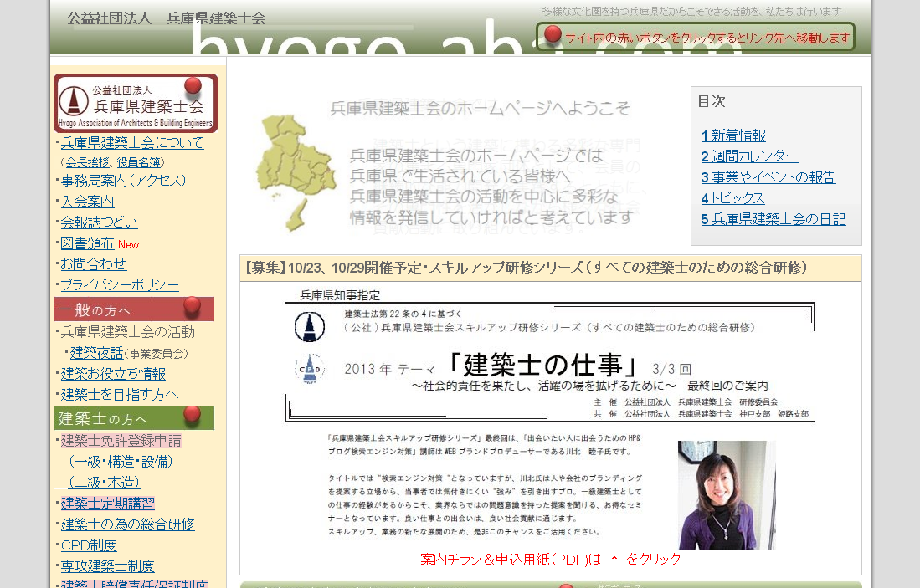Image resolution: width=920 pixels, height=588 pixels.
Task: Click the red New label beside 図書頒布
Action: coord(128,244)
